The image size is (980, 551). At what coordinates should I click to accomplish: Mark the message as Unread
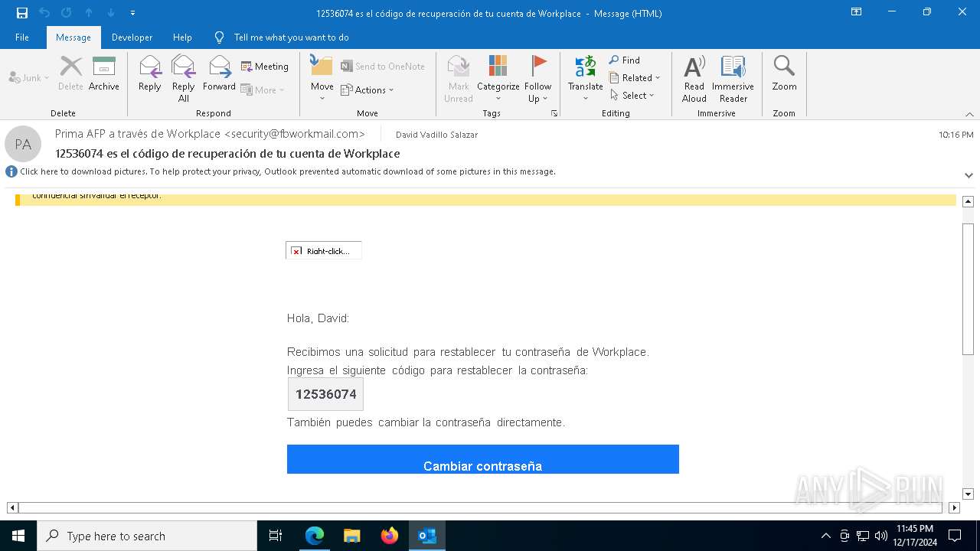(459, 78)
